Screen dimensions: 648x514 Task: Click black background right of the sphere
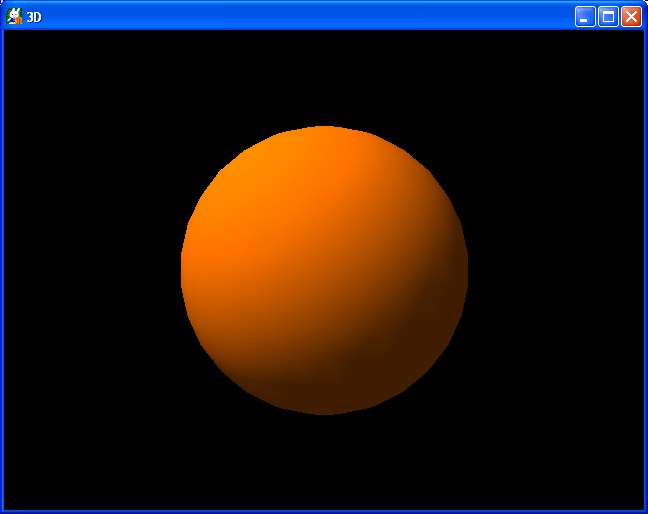tap(555, 270)
